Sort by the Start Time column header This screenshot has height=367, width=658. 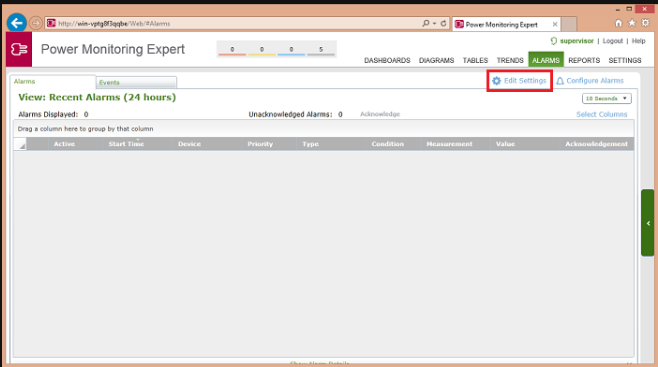point(126,144)
